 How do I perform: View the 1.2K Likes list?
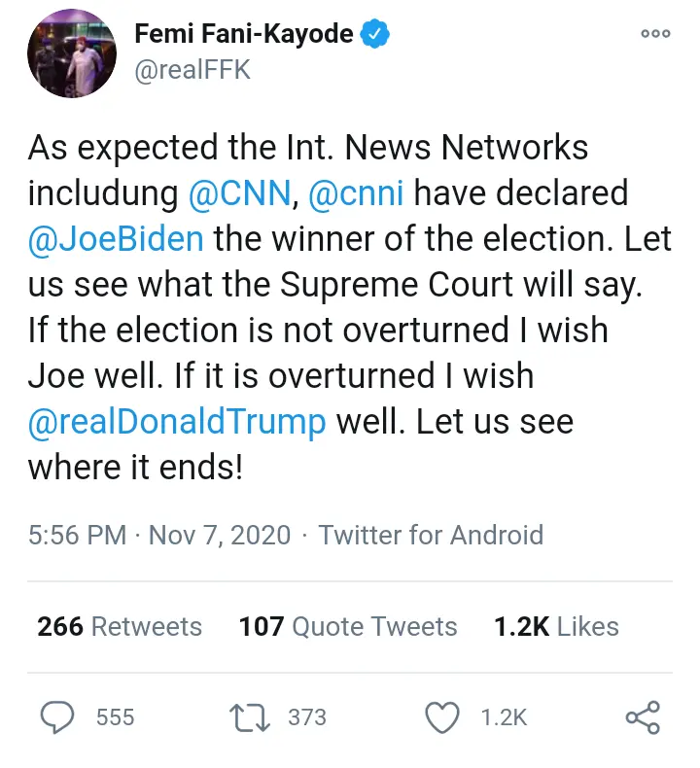(x=556, y=627)
